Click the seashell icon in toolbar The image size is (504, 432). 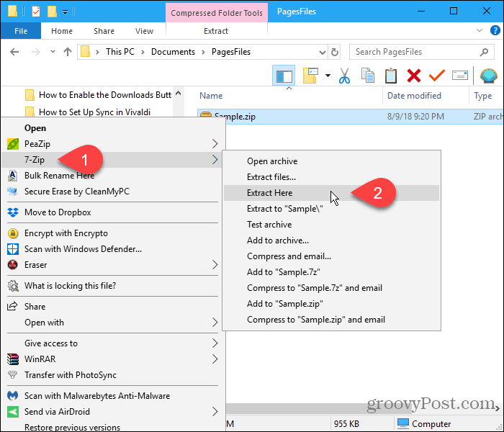(x=489, y=76)
